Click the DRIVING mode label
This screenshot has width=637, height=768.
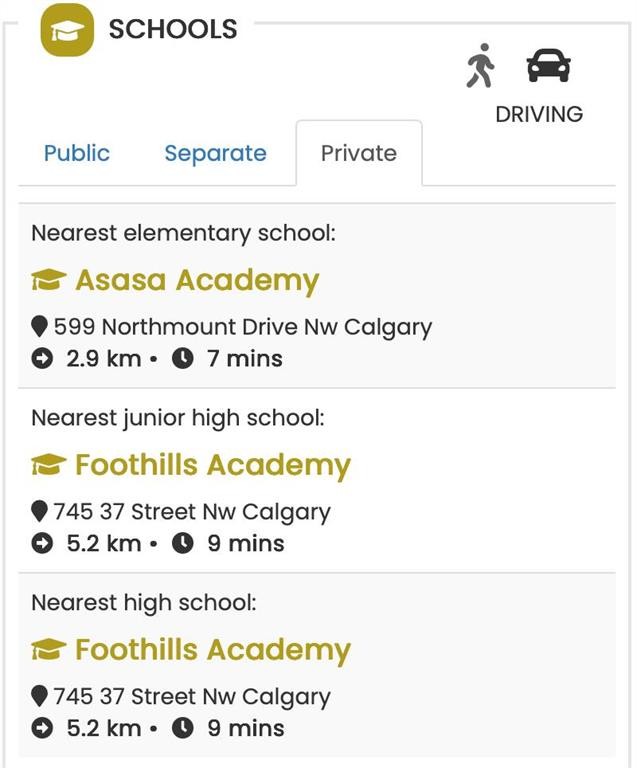click(539, 114)
